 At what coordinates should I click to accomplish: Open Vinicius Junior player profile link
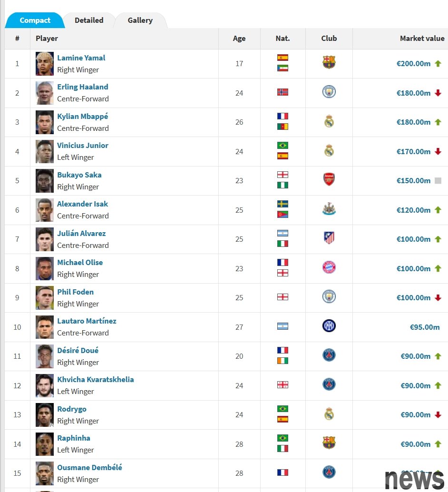point(82,145)
